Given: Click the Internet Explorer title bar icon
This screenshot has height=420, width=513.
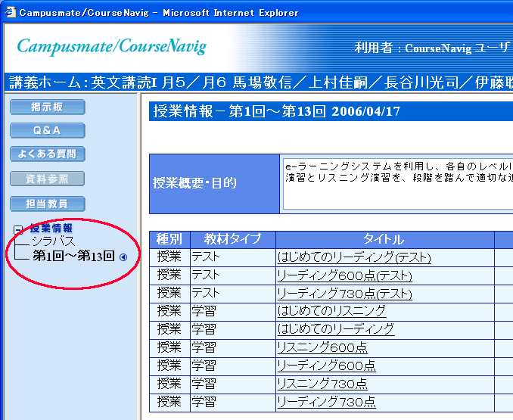Looking at the screenshot, I should [10, 12].
